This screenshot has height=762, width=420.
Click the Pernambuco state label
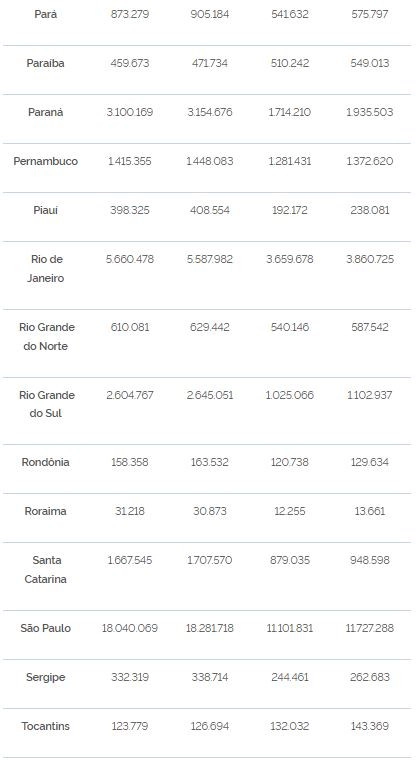(x=46, y=161)
